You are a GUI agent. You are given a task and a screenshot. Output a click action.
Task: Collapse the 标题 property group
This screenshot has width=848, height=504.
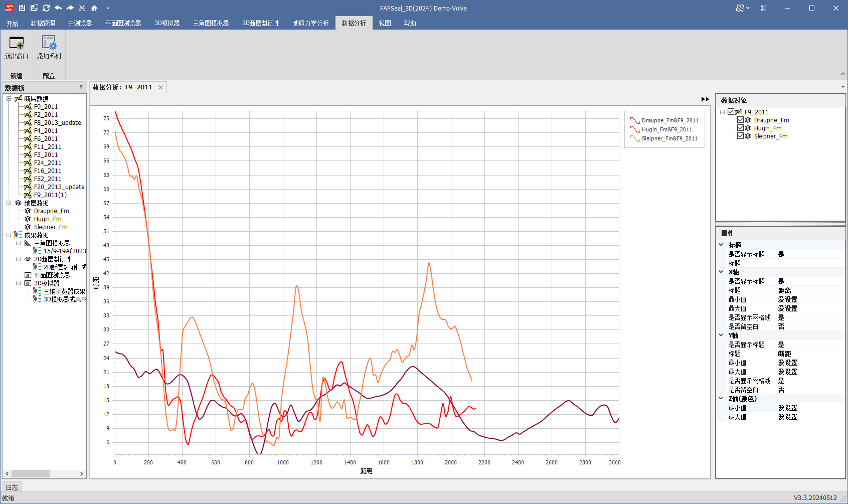(x=721, y=245)
